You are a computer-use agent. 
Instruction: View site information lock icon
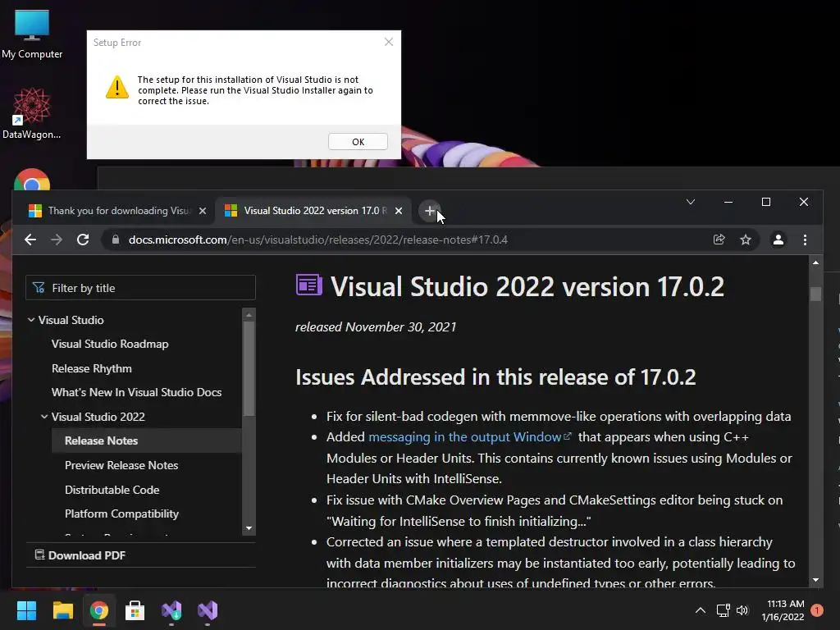[x=115, y=240]
